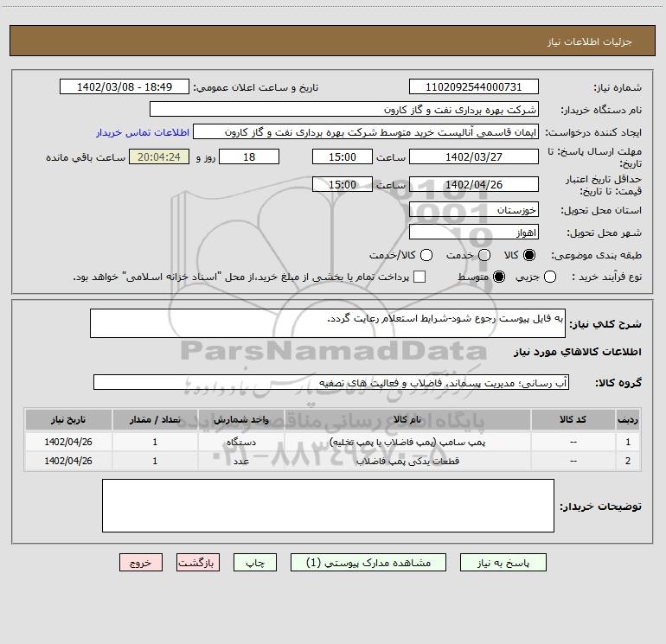Select the خدمت radio button
666x644 pixels.
[x=484, y=255]
